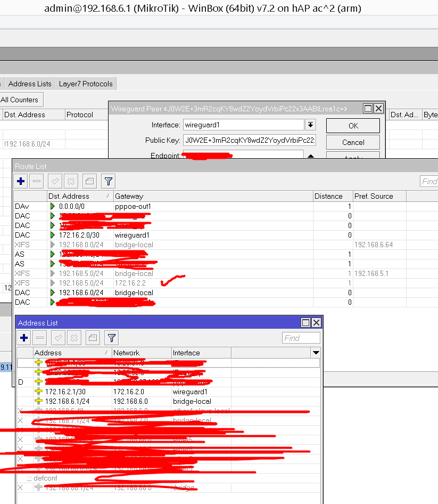Click the Find box in Route List

[x=429, y=181]
